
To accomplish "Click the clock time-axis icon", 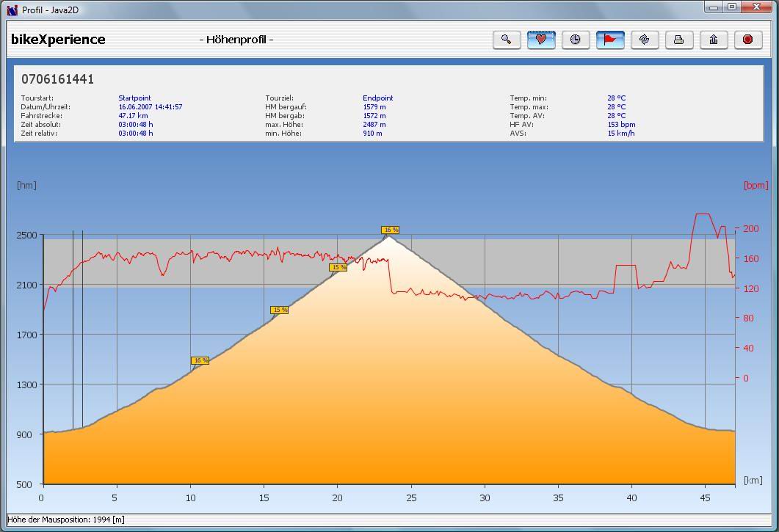I will tap(575, 40).
